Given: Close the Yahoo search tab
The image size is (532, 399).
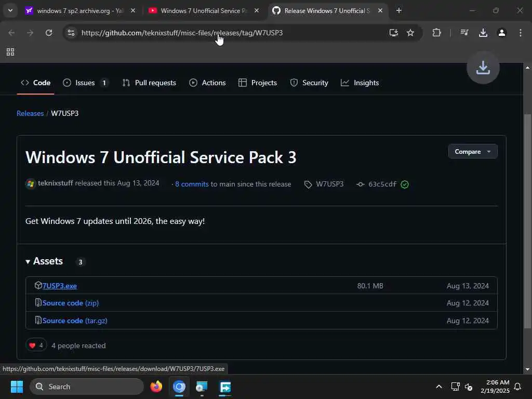Looking at the screenshot, I should [x=133, y=11].
